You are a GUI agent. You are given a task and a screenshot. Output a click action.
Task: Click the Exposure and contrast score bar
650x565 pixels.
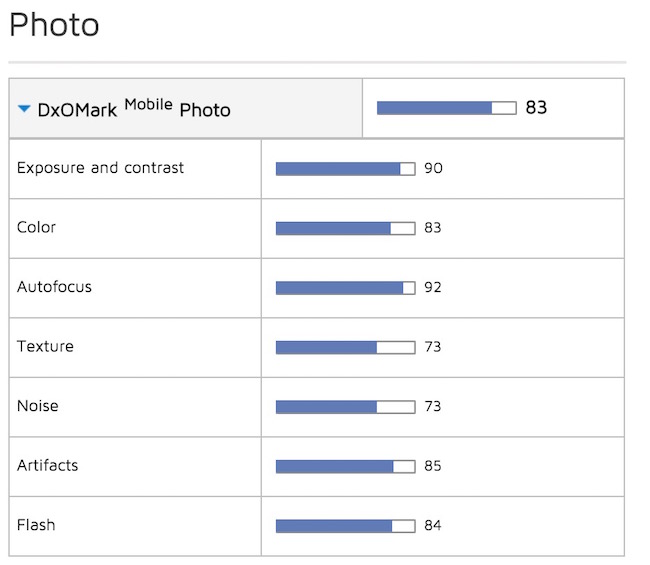tap(345, 169)
